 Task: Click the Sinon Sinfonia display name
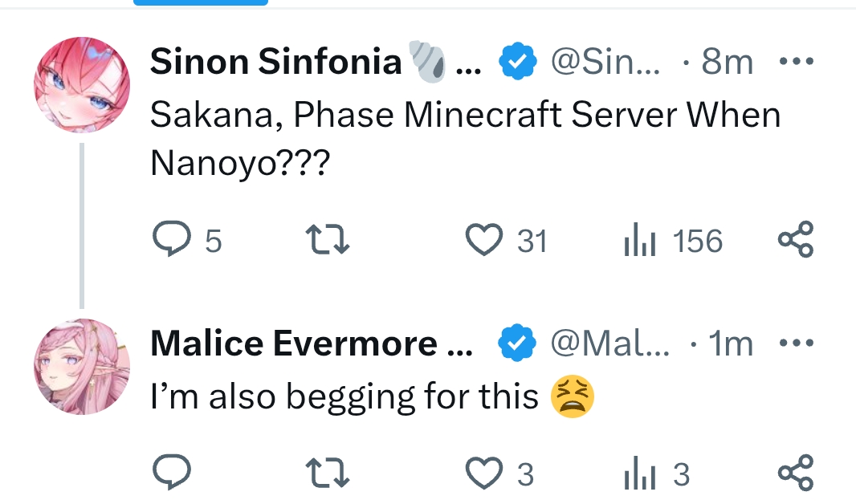click(276, 62)
